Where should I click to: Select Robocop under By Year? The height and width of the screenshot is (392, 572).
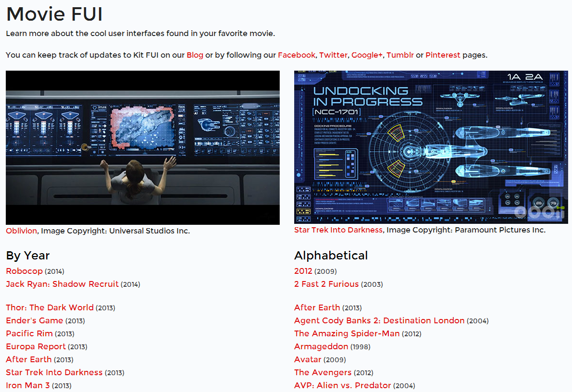[24, 271]
